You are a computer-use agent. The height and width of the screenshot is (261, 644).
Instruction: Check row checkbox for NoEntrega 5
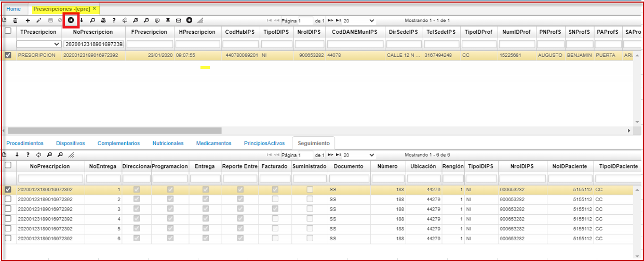(x=8, y=228)
